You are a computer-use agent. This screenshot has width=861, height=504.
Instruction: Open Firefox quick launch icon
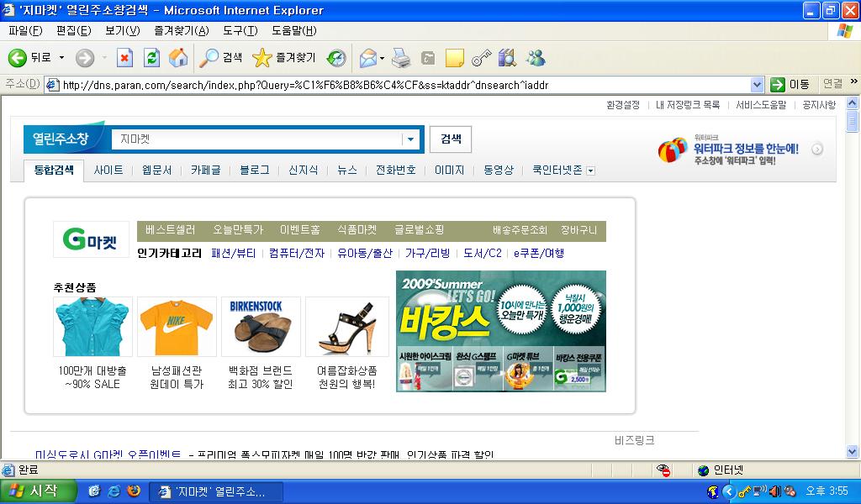point(134,491)
